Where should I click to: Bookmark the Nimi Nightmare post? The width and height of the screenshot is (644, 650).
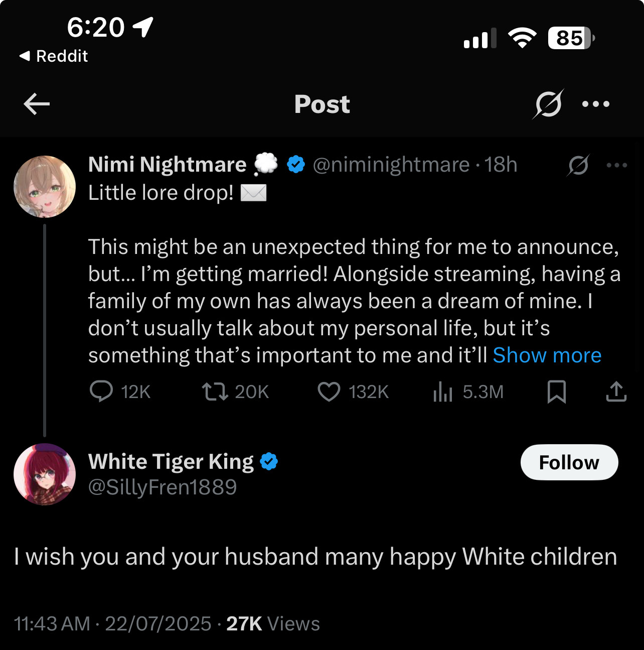point(556,392)
